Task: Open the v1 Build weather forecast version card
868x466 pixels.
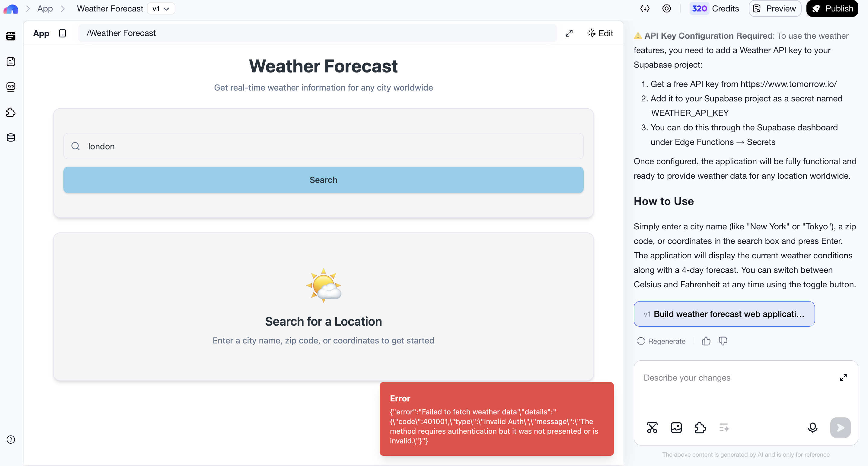Action: point(724,314)
